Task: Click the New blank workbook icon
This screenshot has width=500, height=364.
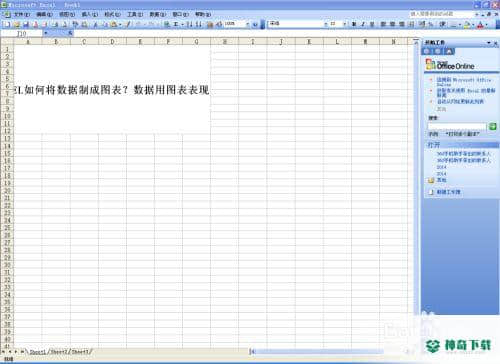Action: tap(7, 24)
